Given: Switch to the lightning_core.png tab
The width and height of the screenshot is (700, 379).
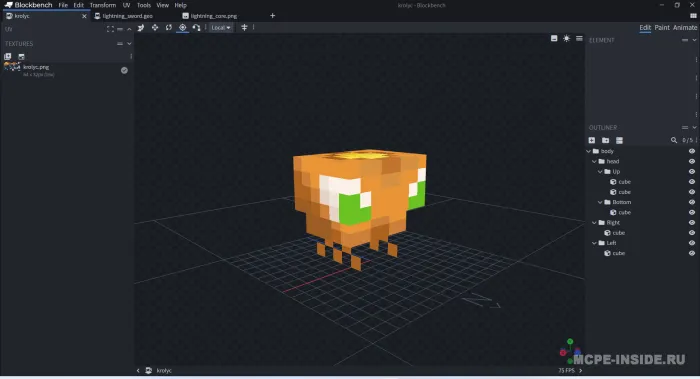Looking at the screenshot, I should pyautogui.click(x=214, y=16).
